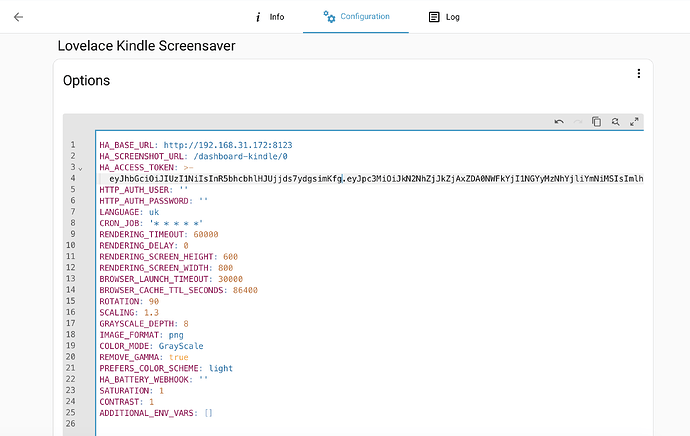Click the HTTP_AUTH_USER key

(x=134, y=190)
